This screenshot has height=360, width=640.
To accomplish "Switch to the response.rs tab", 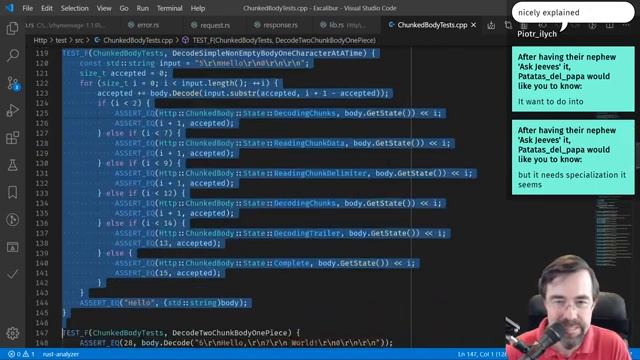I will [280, 25].
